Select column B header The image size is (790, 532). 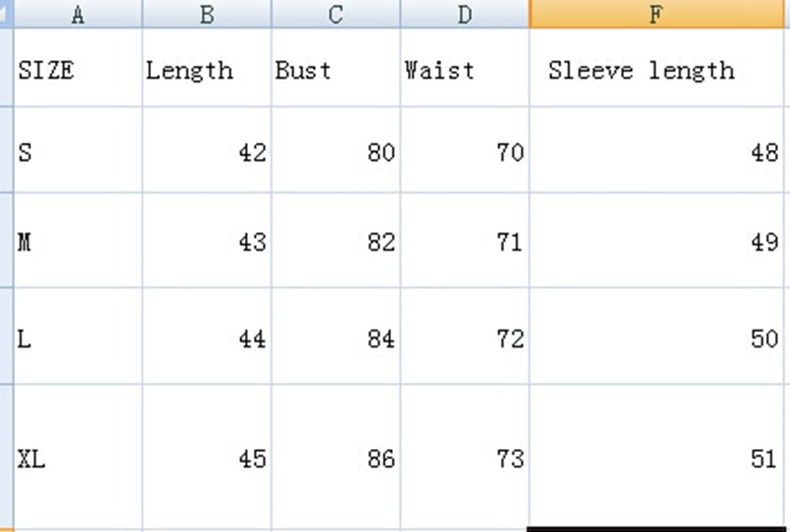click(x=206, y=14)
